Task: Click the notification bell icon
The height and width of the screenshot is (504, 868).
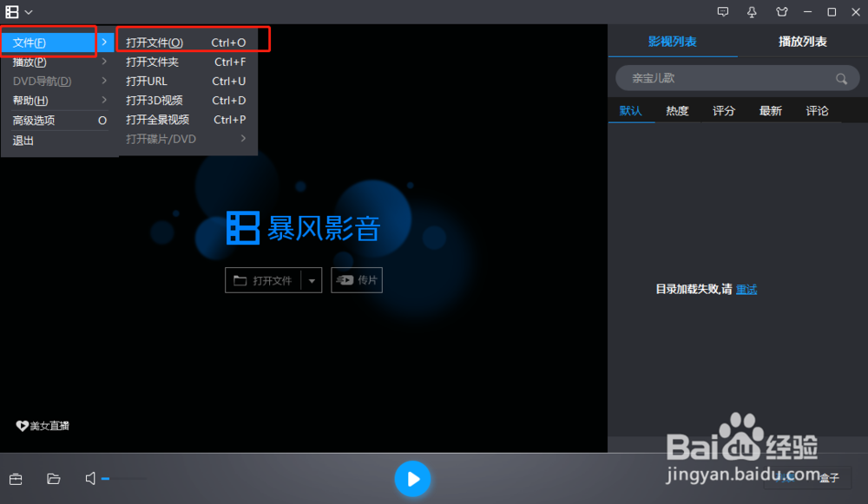Action: click(752, 12)
